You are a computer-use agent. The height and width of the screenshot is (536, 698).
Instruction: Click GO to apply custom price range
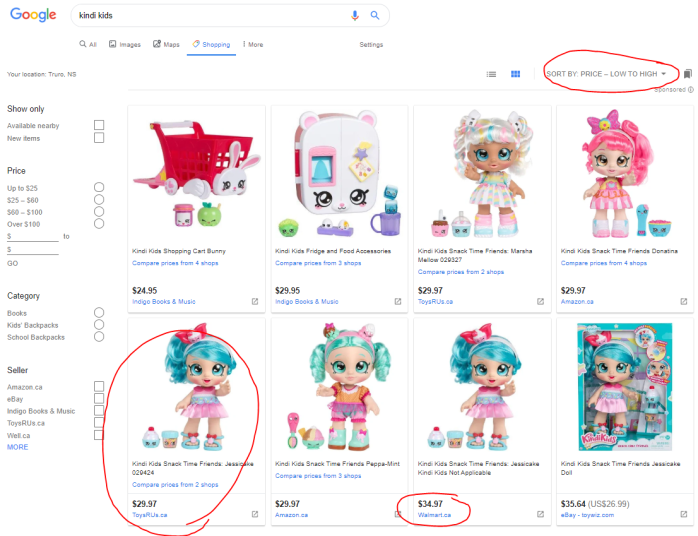point(13,263)
